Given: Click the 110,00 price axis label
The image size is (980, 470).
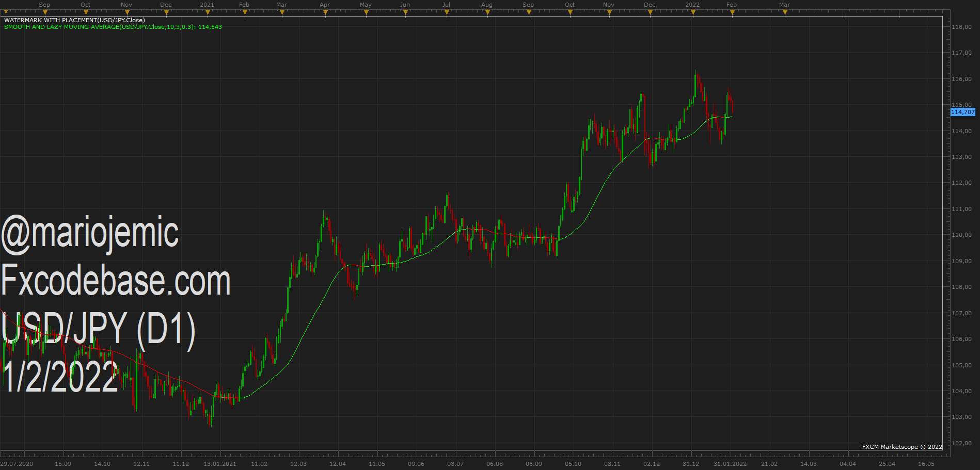Looking at the screenshot, I should pyautogui.click(x=962, y=235).
